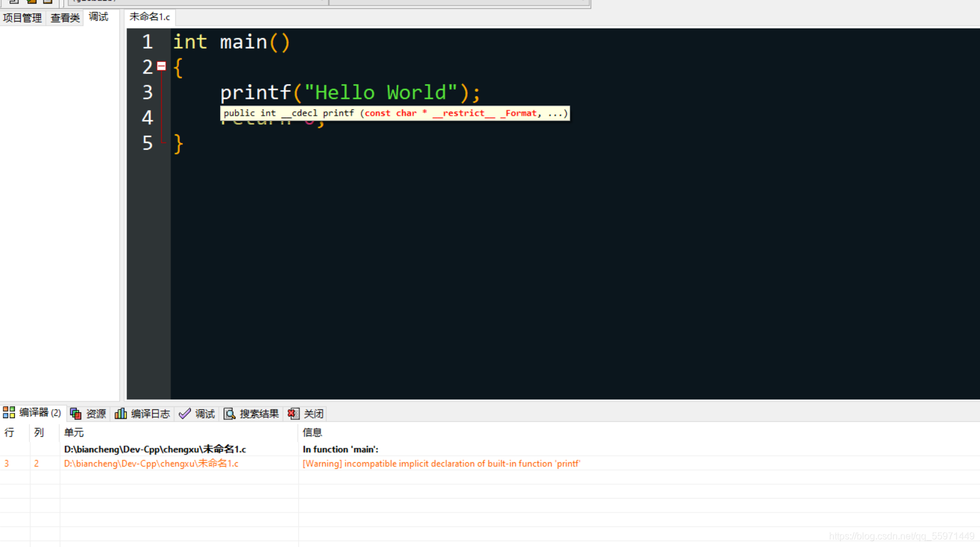980x547 pixels.
Task: Click the "Hello World" string literal
Action: (381, 92)
